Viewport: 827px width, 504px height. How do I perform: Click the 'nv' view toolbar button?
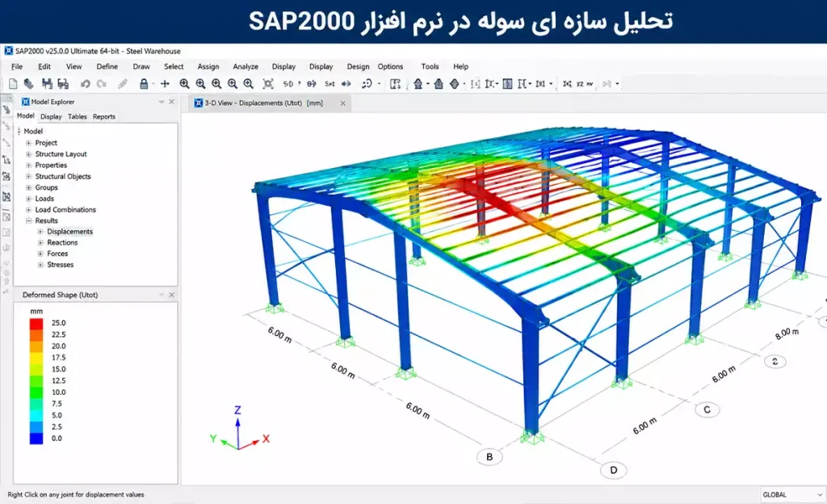coord(590,84)
